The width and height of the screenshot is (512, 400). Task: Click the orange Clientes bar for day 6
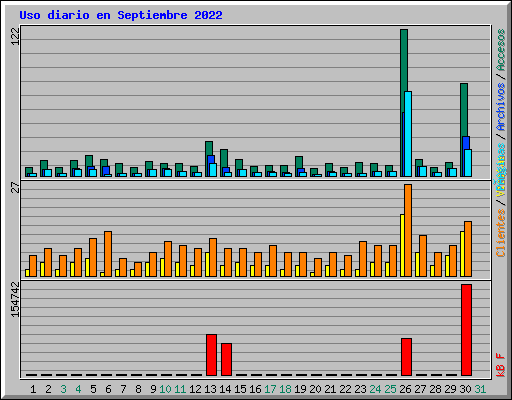point(108,254)
